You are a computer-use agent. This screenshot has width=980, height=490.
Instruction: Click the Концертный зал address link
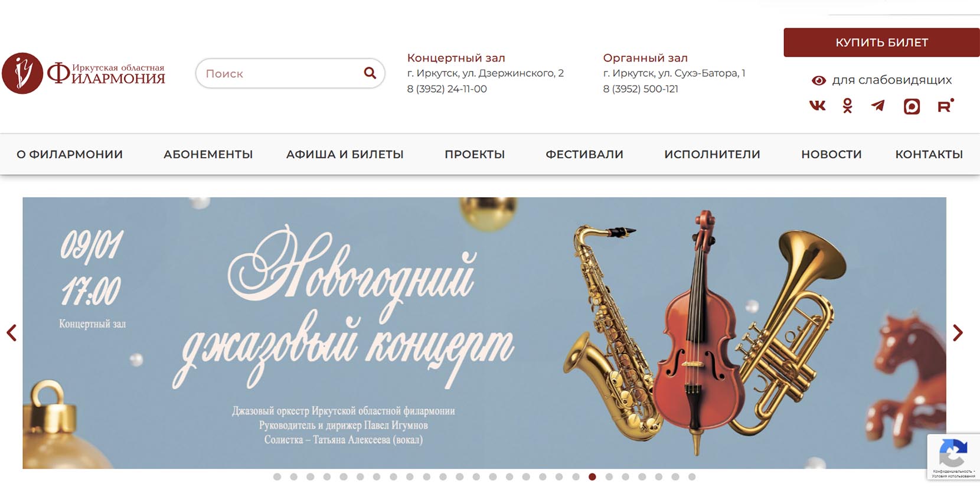coord(456,58)
